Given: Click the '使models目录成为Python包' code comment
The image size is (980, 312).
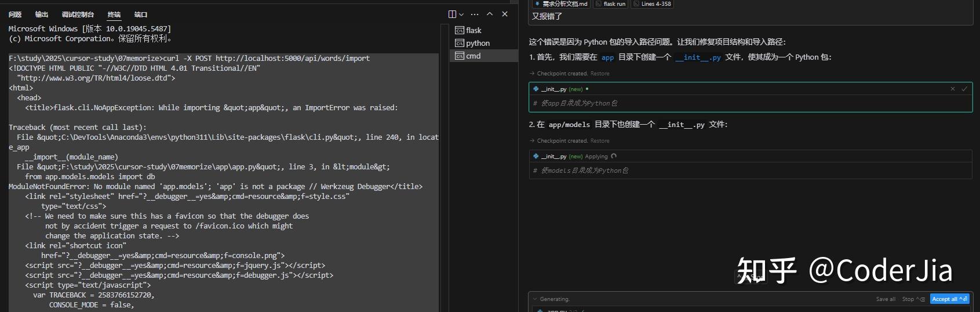Looking at the screenshot, I should pyautogui.click(x=581, y=170).
